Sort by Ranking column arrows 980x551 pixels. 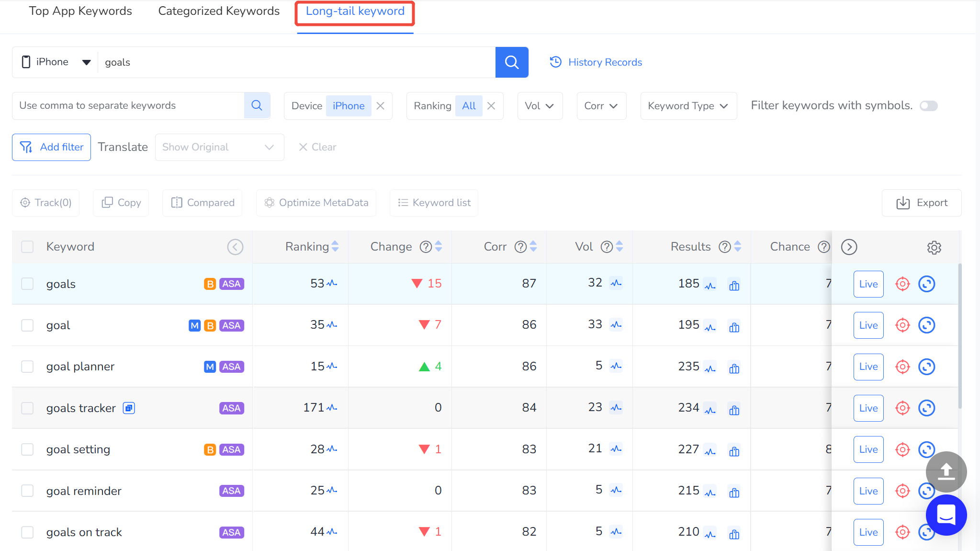[x=335, y=246]
